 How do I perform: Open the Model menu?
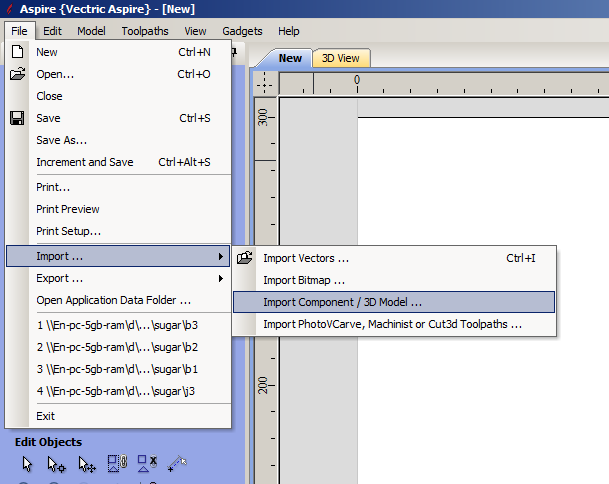click(x=91, y=31)
